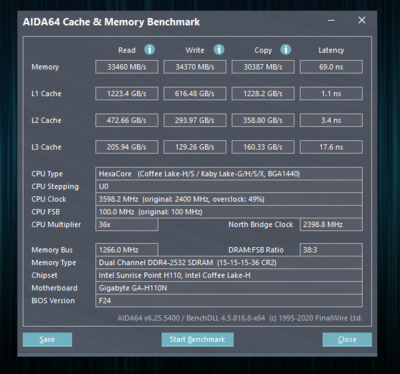Click the Memory Latency 69.0 ns box
400x374 pixels.
click(x=331, y=67)
